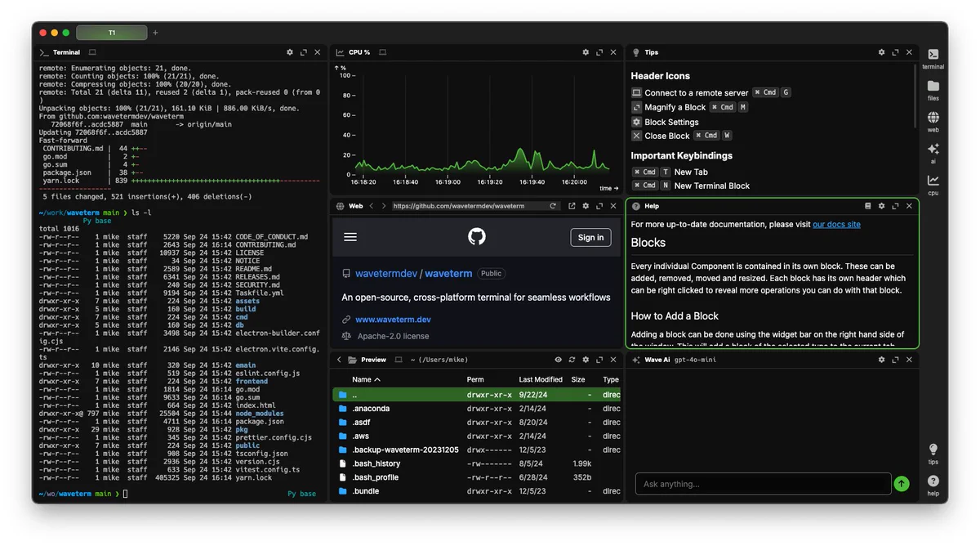Open Tips block settings gear
Image resolution: width=980 pixels, height=546 pixels.
[x=881, y=52]
